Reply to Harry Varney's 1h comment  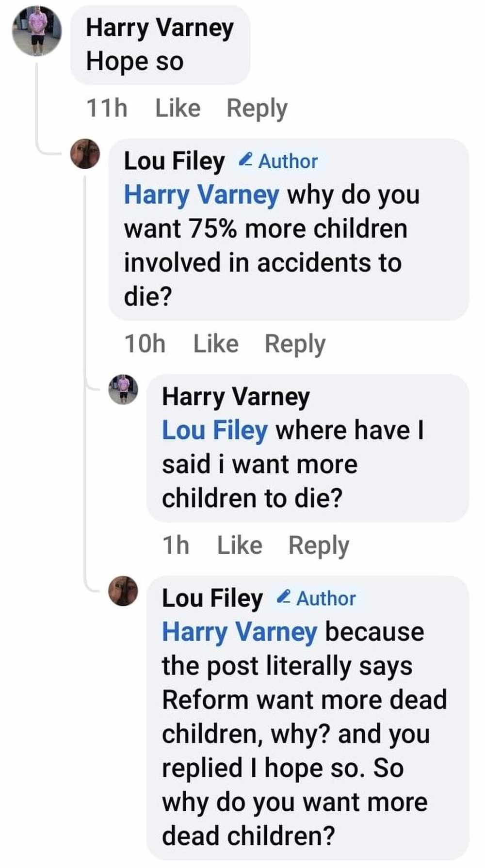click(319, 546)
